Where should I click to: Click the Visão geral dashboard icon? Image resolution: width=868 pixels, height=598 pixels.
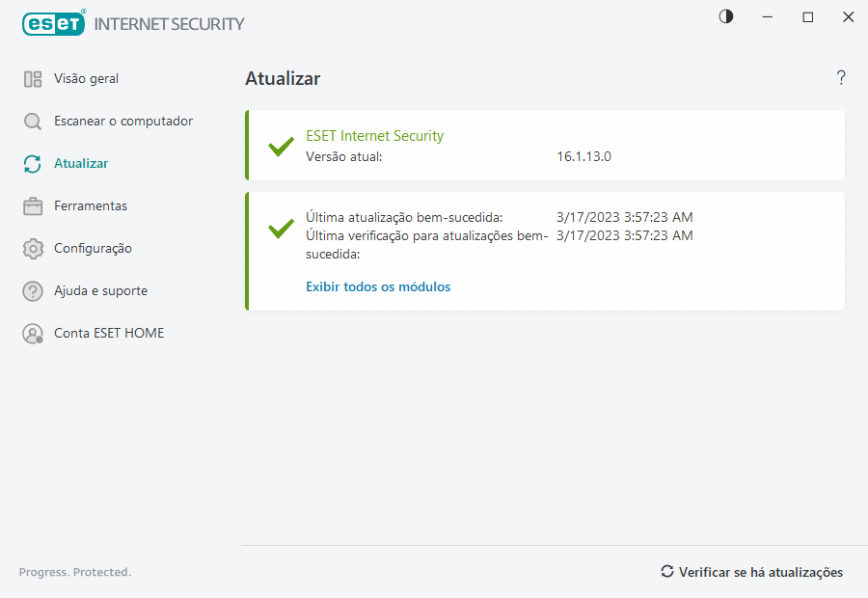click(33, 79)
